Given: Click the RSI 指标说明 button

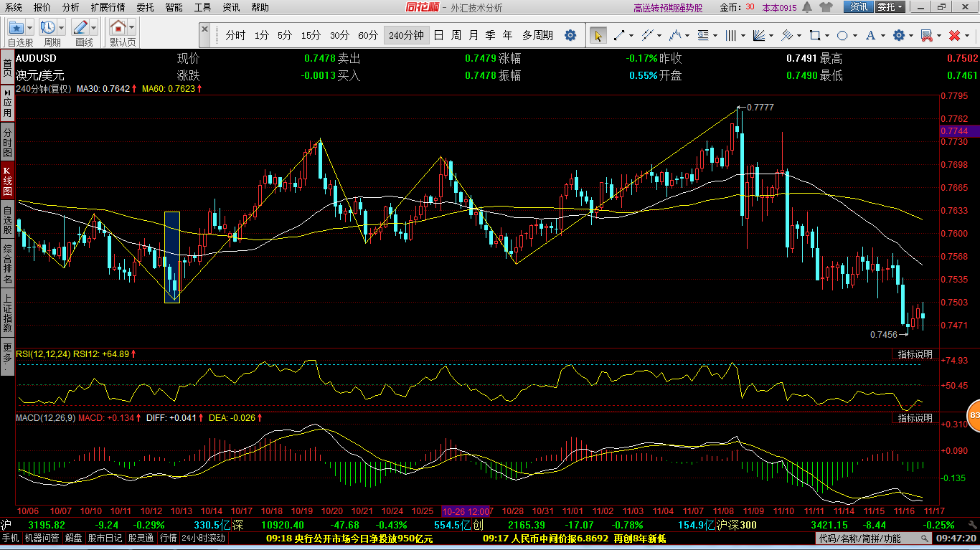Looking at the screenshot, I should (915, 354).
